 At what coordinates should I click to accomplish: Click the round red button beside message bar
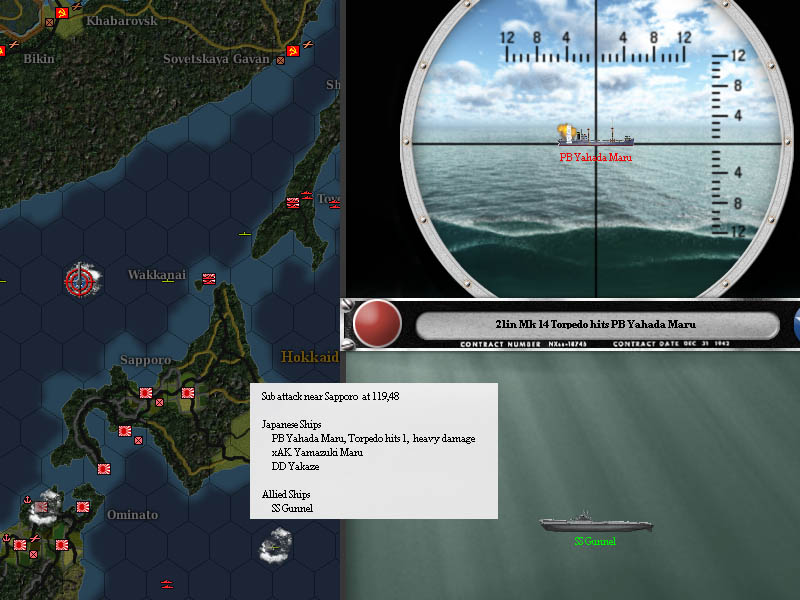(377, 324)
